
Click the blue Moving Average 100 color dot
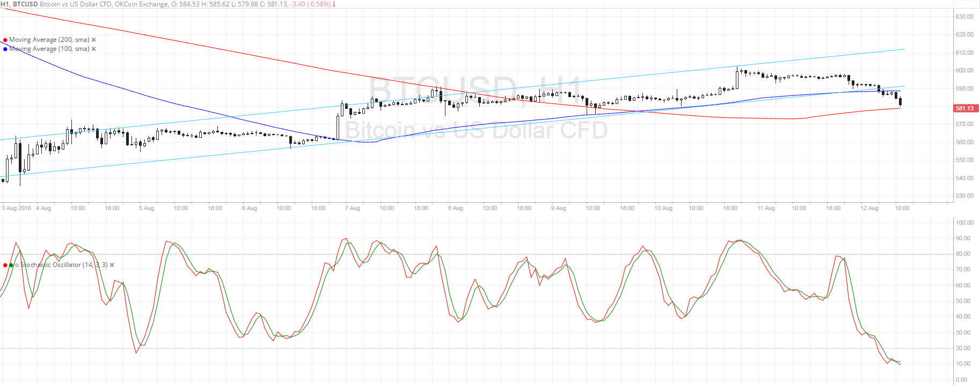tap(5, 49)
